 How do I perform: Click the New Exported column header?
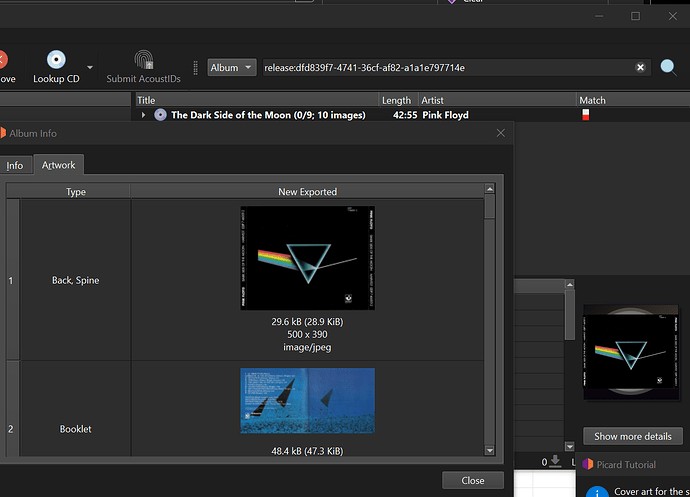coord(308,191)
